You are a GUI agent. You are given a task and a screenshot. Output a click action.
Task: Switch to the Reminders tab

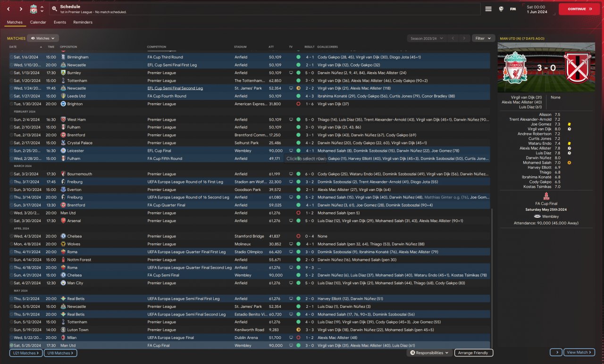83,22
